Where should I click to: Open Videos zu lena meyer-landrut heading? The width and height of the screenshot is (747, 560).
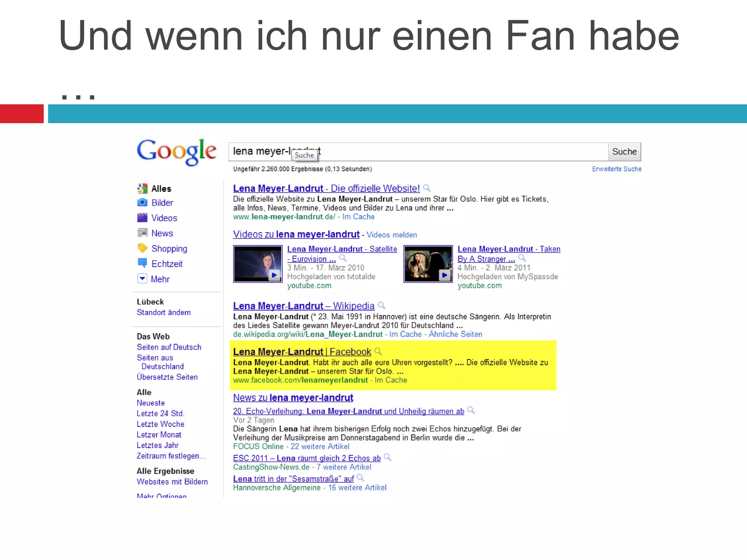point(296,234)
